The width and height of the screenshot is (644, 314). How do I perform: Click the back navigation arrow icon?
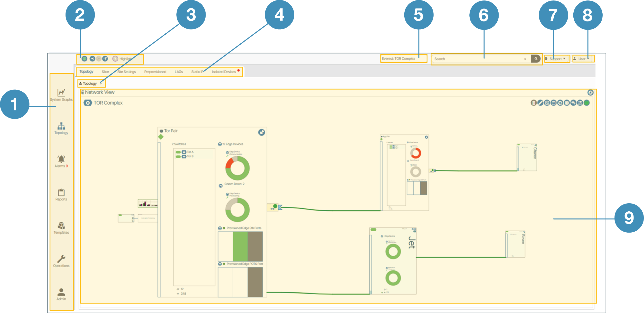click(x=93, y=59)
